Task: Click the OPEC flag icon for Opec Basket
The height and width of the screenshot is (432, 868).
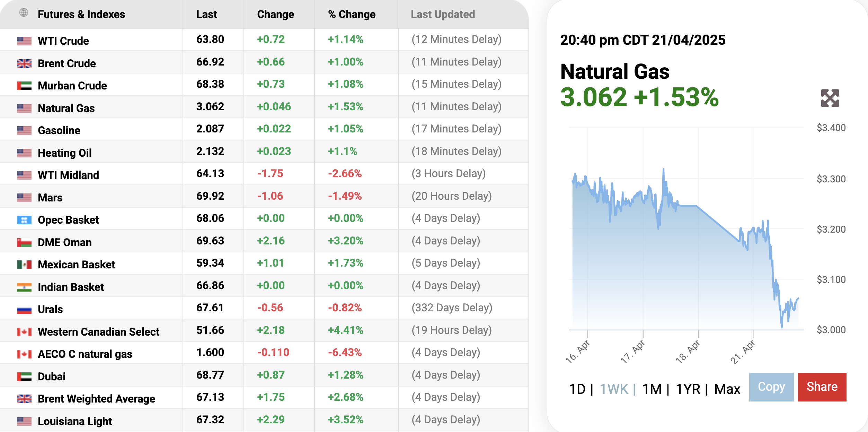Action: [x=24, y=220]
